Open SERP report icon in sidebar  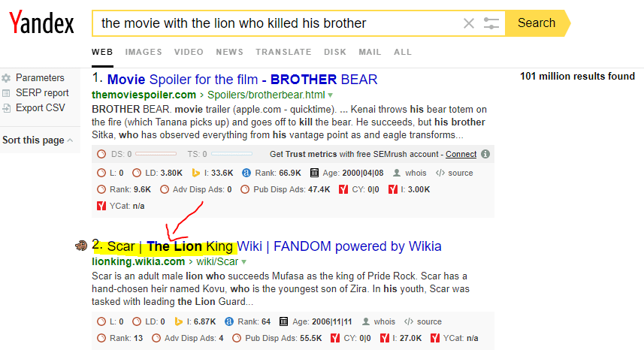click(x=6, y=93)
